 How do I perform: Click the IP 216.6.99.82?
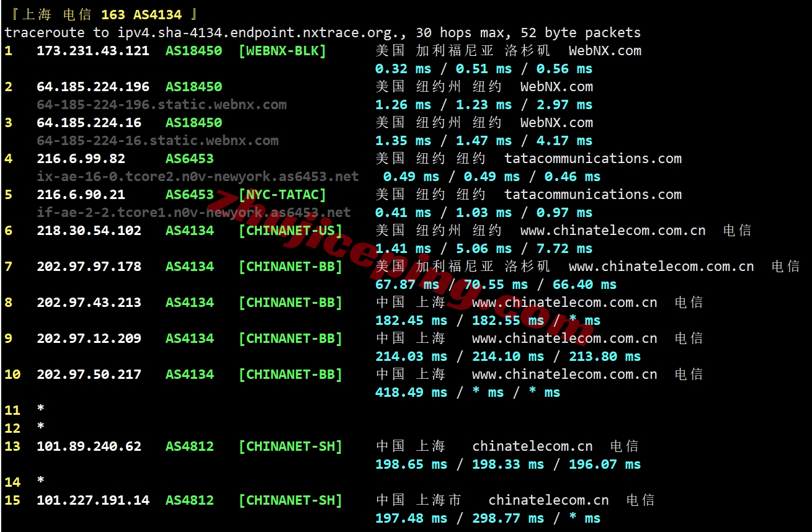click(x=81, y=159)
